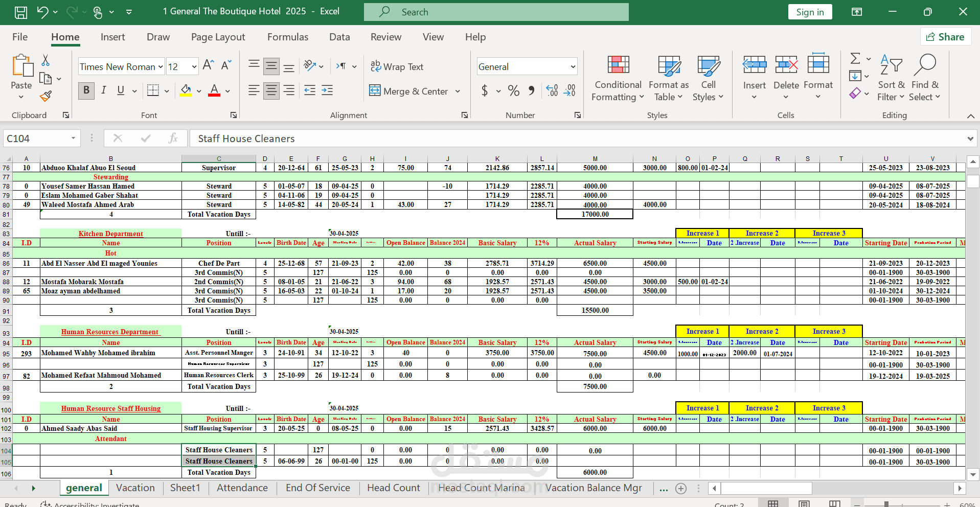Open the General number format dropdown
Viewport: 980px width, 507px height.
573,66
